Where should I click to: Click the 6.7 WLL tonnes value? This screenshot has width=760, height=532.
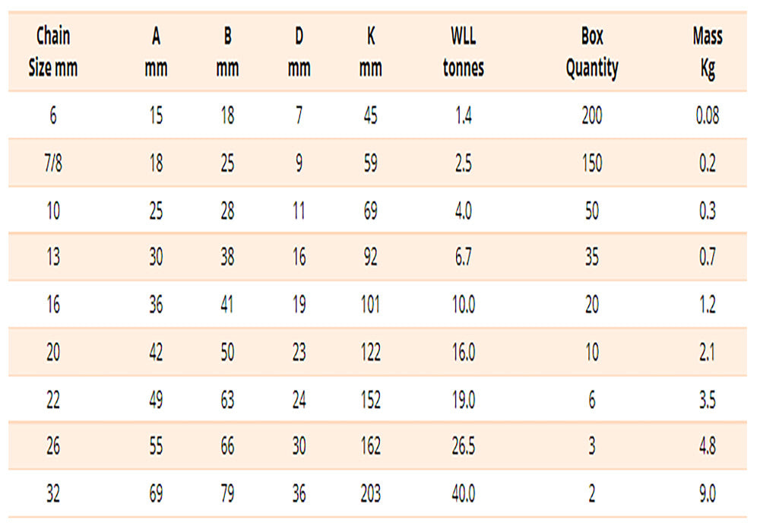pyautogui.click(x=463, y=258)
